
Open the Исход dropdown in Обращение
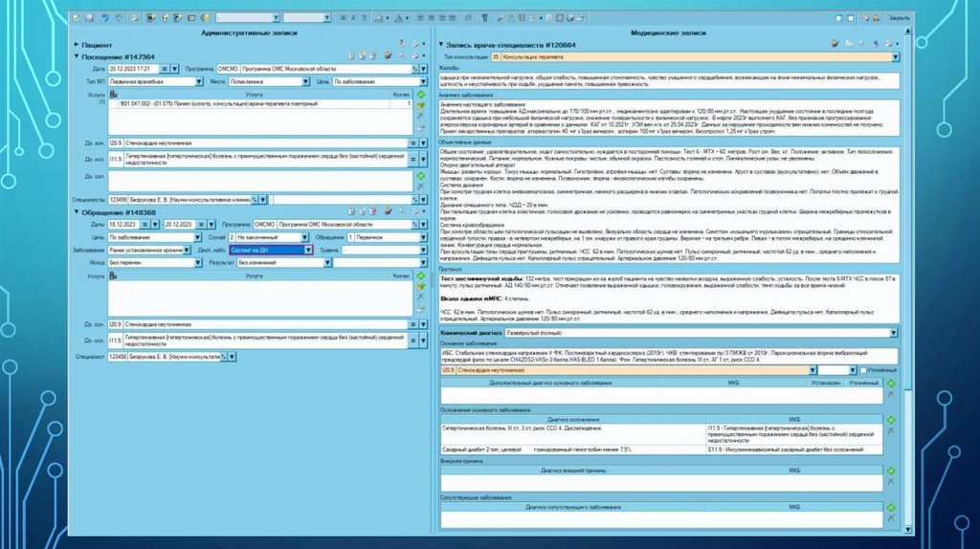[198, 261]
